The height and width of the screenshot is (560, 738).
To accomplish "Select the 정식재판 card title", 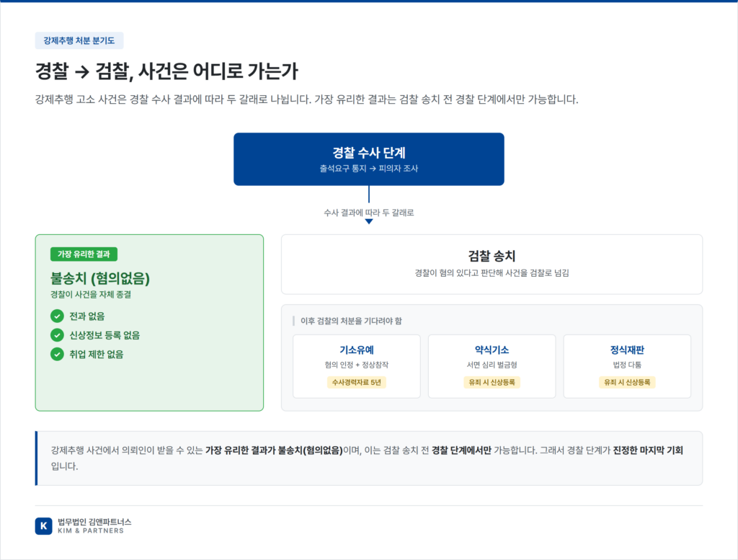I will tap(627, 350).
